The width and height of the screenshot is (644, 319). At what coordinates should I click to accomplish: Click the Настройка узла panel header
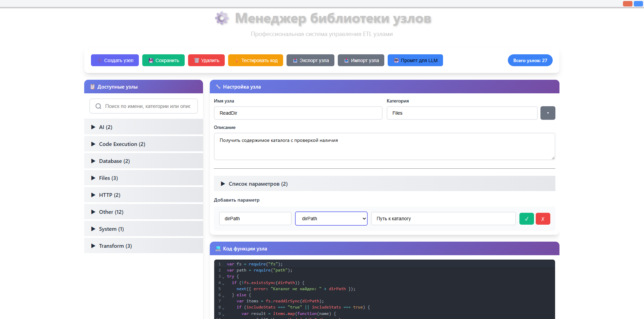[384, 87]
